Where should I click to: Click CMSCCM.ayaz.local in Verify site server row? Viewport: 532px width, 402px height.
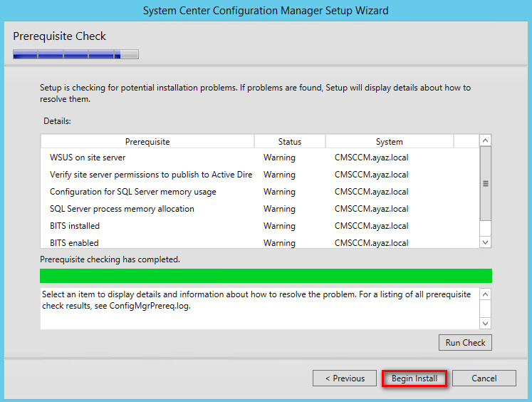[372, 175]
